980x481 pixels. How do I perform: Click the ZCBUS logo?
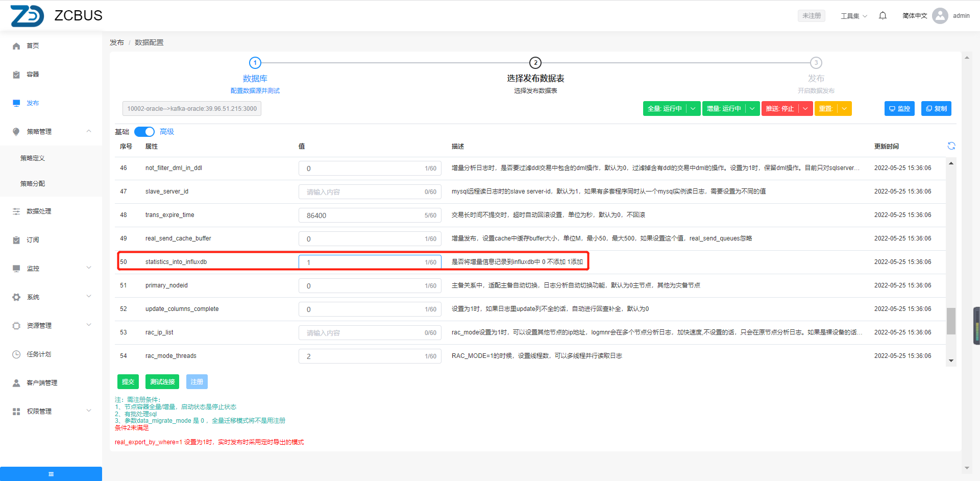click(x=28, y=16)
